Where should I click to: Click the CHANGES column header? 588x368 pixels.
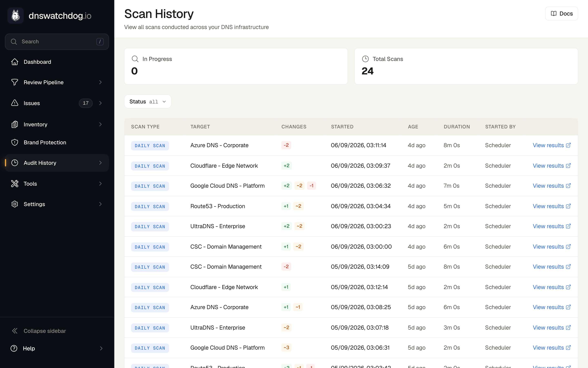tap(294, 127)
